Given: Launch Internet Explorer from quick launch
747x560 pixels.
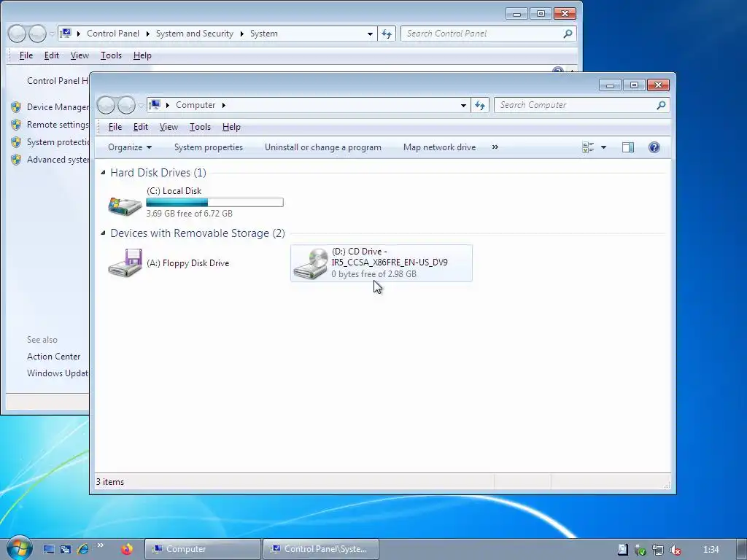Looking at the screenshot, I should [83, 549].
